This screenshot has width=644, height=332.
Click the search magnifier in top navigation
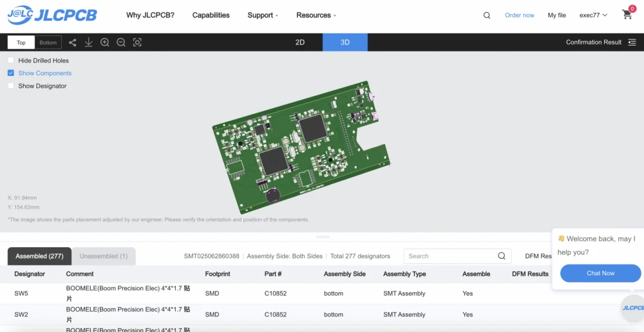coord(487,15)
